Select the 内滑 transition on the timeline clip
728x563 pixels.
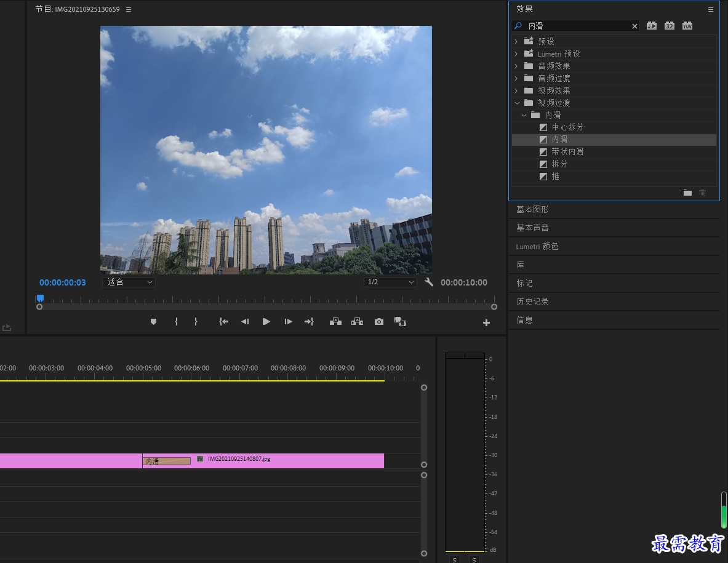[167, 461]
